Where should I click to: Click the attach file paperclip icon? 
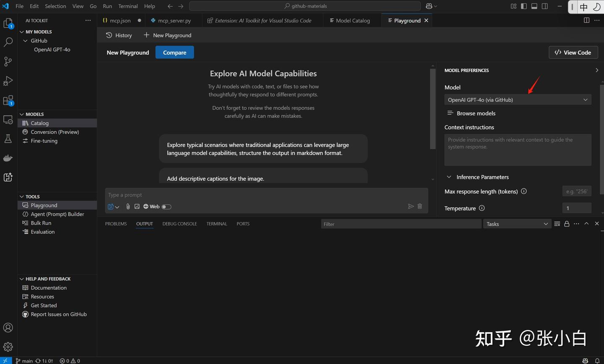tap(128, 206)
